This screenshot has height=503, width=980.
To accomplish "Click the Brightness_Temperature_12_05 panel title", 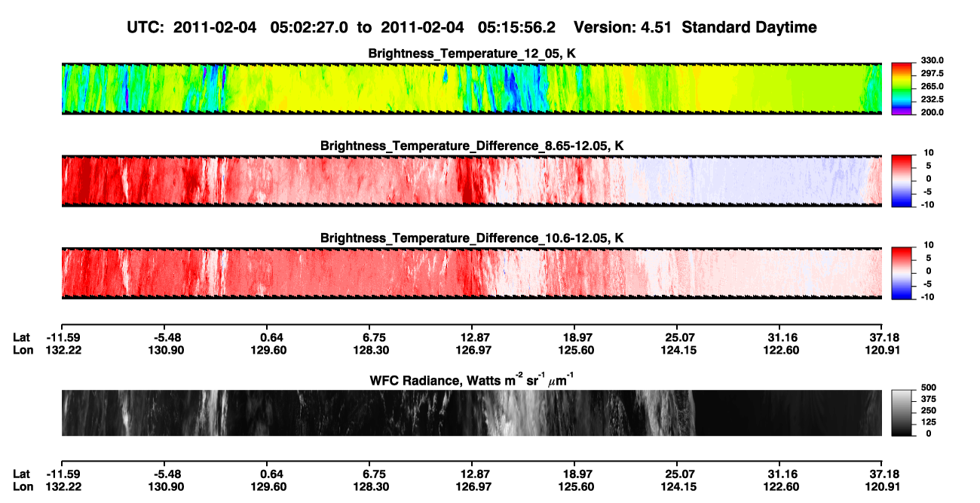I will pos(472,54).
